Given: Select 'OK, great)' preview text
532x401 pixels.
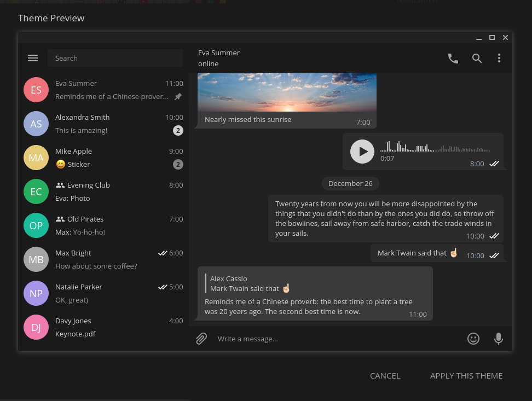Looking at the screenshot, I should pyautogui.click(x=72, y=300).
